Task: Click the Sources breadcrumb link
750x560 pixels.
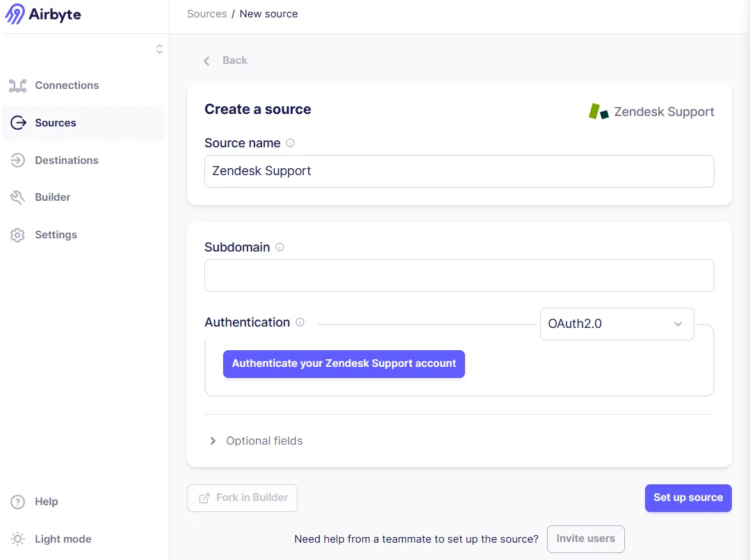Action: [207, 14]
